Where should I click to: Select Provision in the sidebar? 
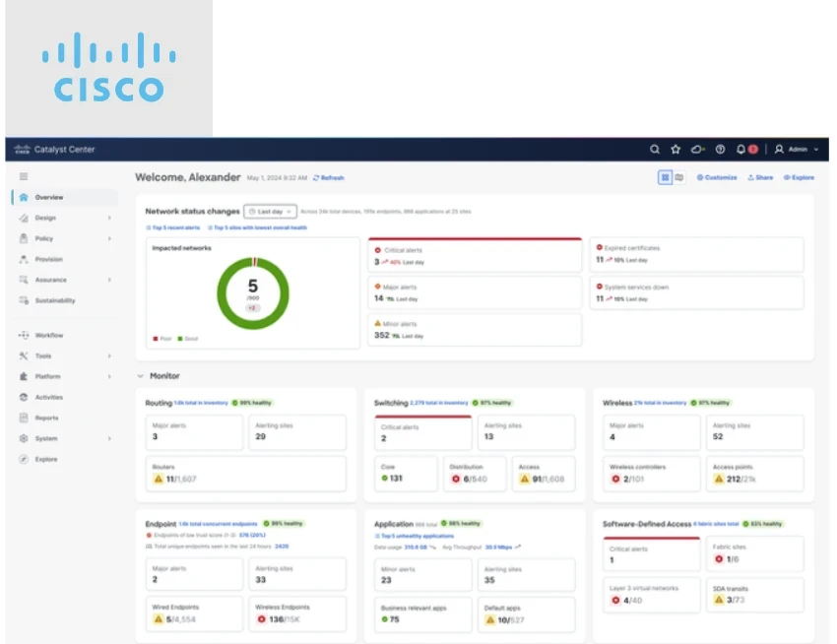tap(48, 259)
